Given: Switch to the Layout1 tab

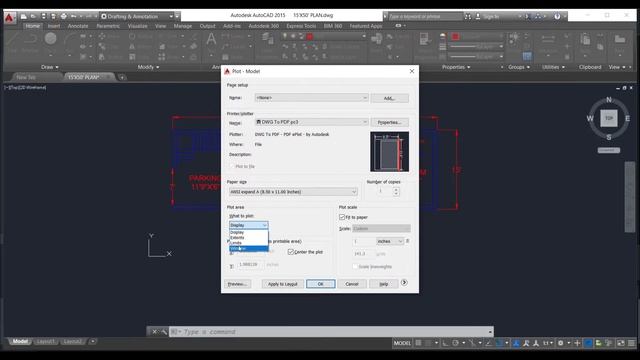Looking at the screenshot, I should [x=45, y=342].
